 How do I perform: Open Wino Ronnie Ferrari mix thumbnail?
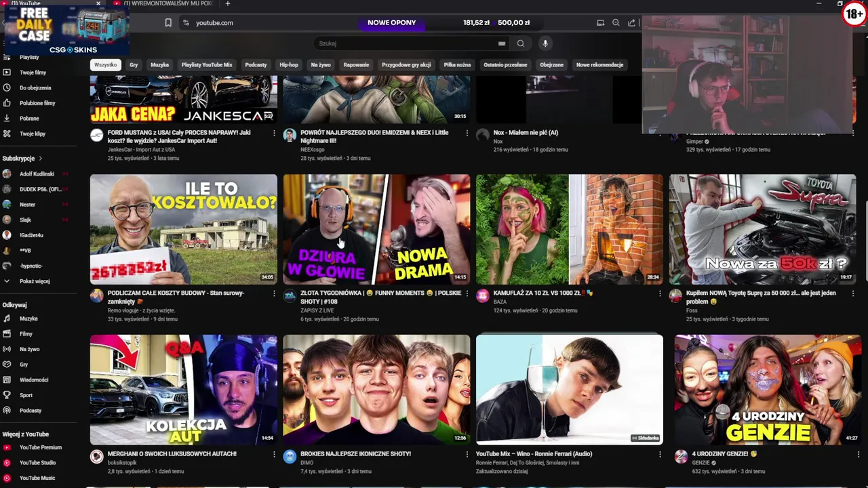(570, 390)
